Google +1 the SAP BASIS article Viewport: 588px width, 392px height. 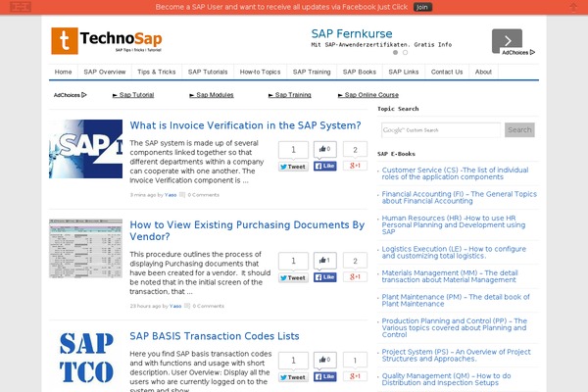(355, 376)
